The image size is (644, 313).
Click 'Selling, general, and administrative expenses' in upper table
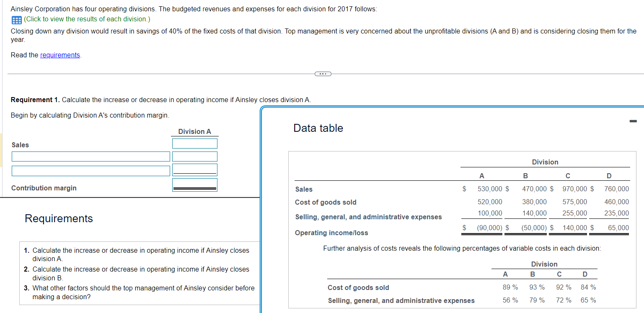368,217
